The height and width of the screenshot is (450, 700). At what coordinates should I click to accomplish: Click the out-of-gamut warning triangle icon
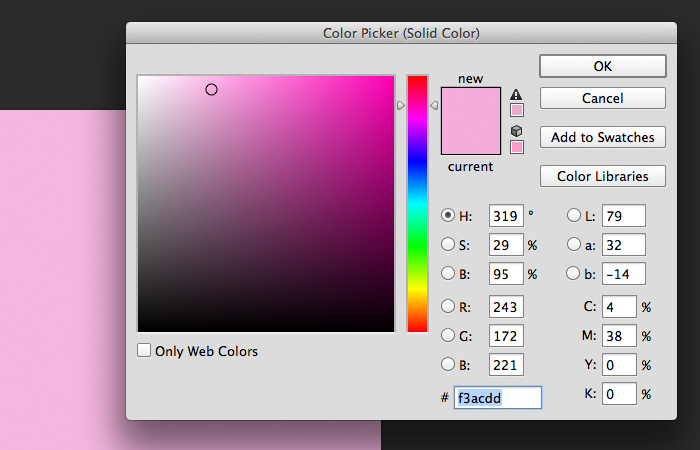tap(516, 94)
